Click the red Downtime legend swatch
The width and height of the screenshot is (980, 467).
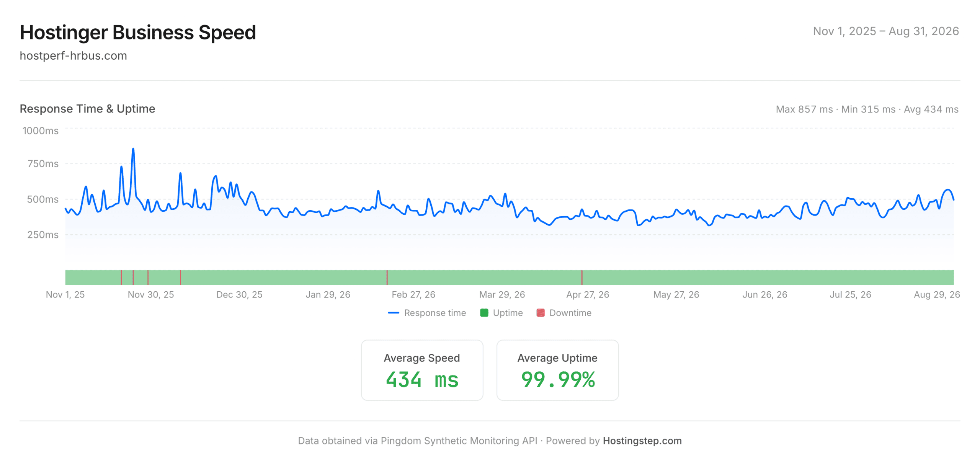tap(541, 313)
